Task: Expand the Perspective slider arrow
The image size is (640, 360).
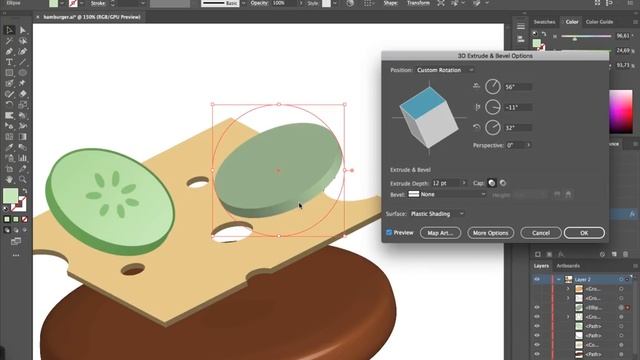Action: coord(529,145)
